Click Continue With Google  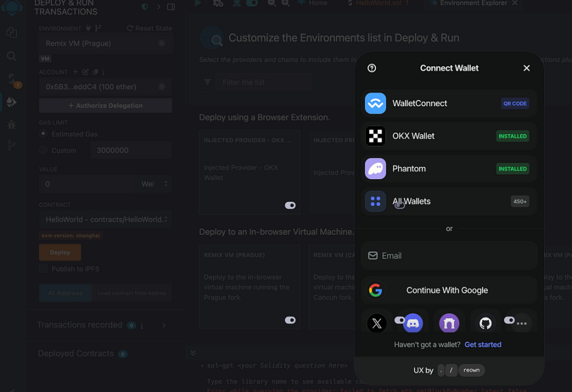click(449, 290)
